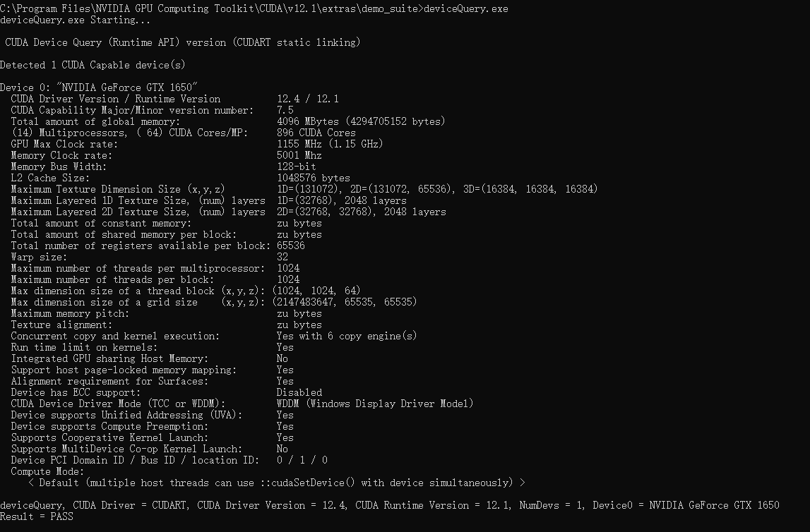Screen dimensions: 810x532
Task: Click the Result = PASS line
Action: click(37, 516)
